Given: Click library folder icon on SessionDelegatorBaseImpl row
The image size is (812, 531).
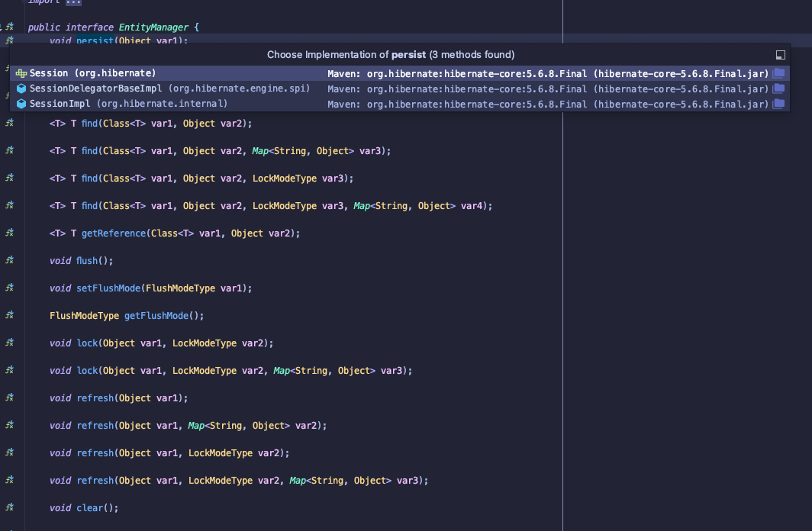Looking at the screenshot, I should click(x=779, y=88).
